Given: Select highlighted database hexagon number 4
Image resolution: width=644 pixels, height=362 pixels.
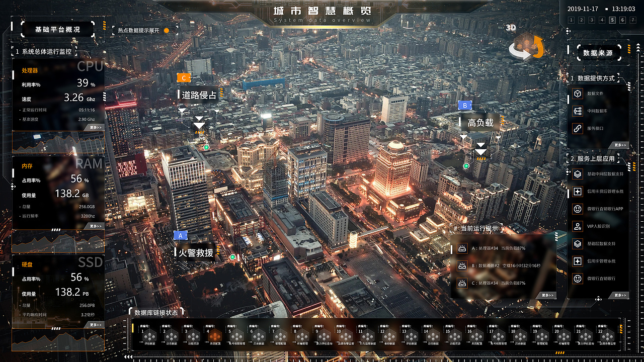Looking at the screenshot, I should (x=215, y=336).
